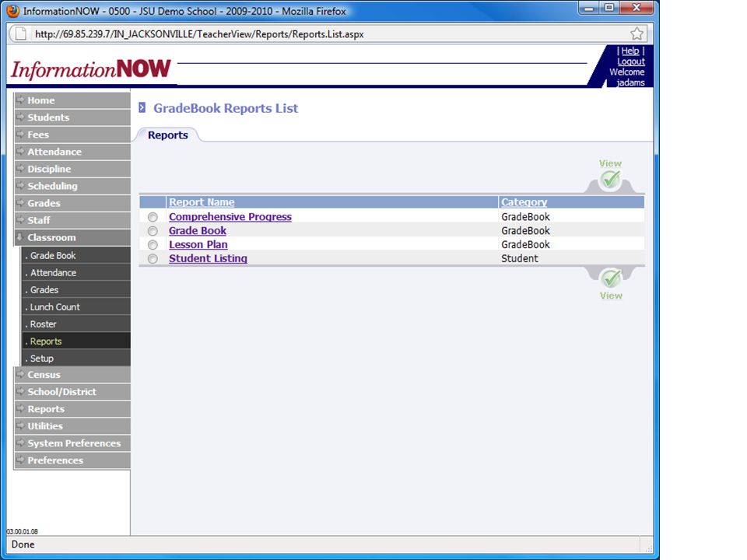747x560 pixels.
Task: Open Grades under Classroom submenu
Action: [x=76, y=290]
